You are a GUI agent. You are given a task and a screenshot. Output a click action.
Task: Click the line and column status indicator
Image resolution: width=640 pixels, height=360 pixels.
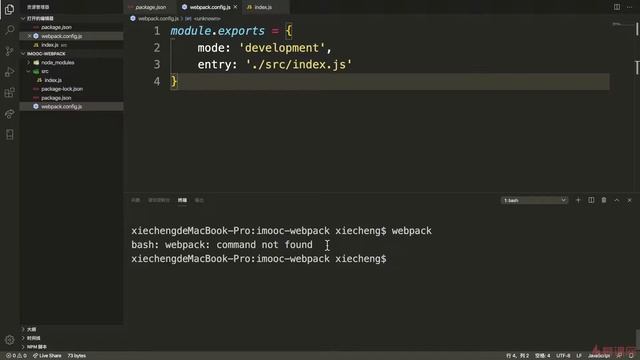(517, 356)
